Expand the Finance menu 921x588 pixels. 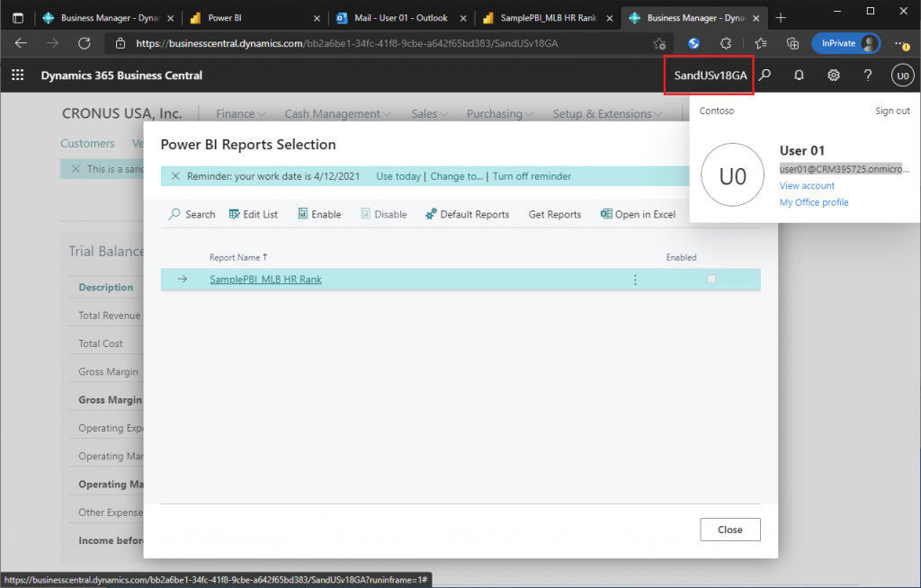240,113
